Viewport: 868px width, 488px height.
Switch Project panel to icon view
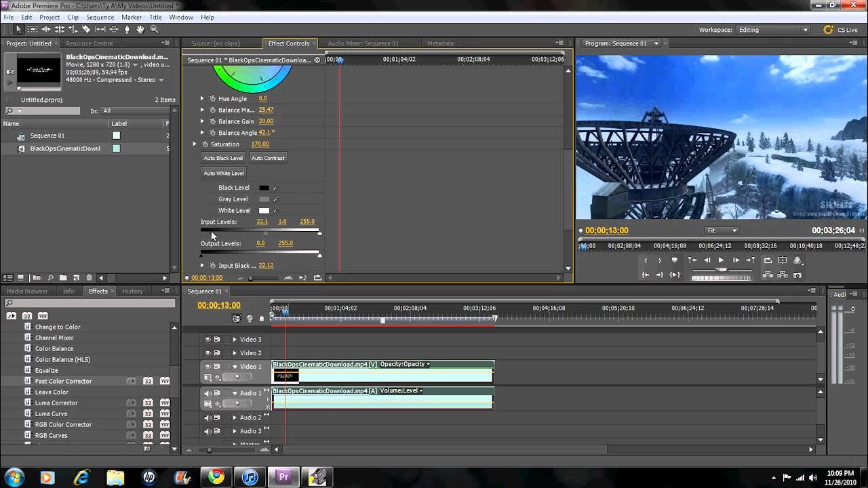tap(20, 278)
